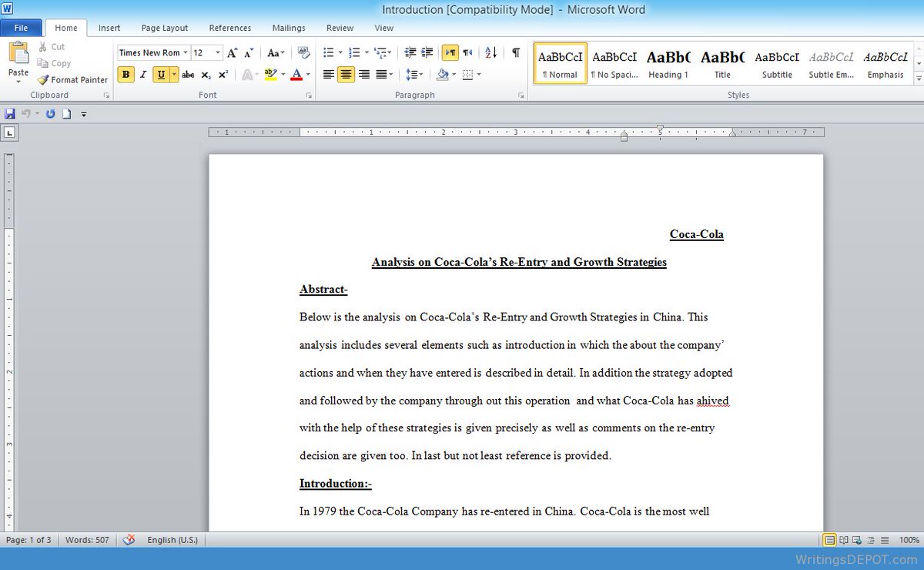Viewport: 924px width, 570px height.
Task: Apply strikethrough formatting
Action: [x=188, y=75]
